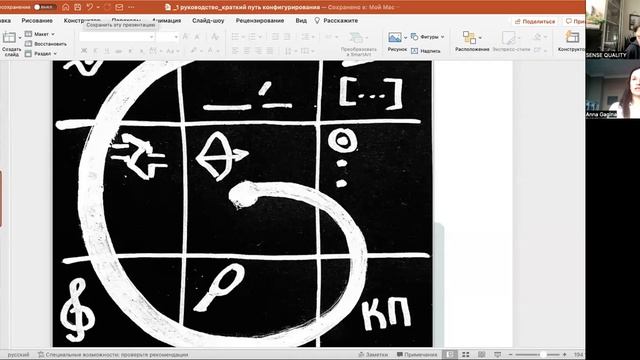
Task: Open undo history dropdown arrow
Action: click(x=98, y=7)
